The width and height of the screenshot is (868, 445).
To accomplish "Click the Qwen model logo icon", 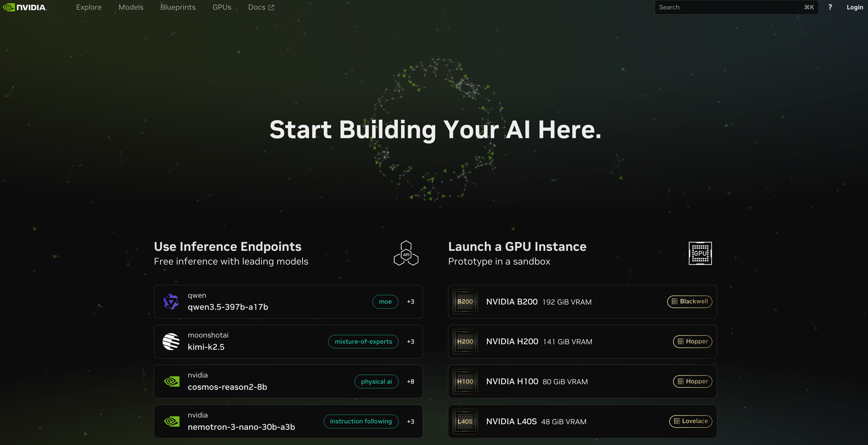I will (x=171, y=302).
